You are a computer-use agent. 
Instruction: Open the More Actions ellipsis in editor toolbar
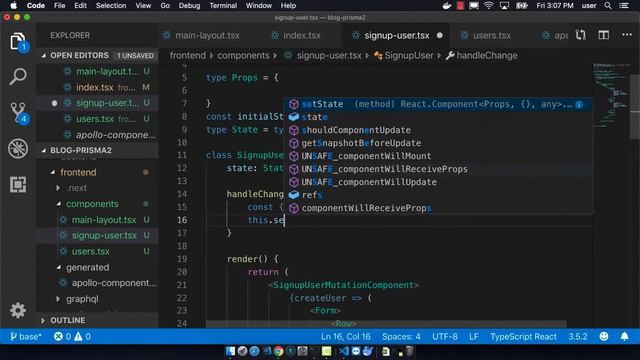[627, 35]
